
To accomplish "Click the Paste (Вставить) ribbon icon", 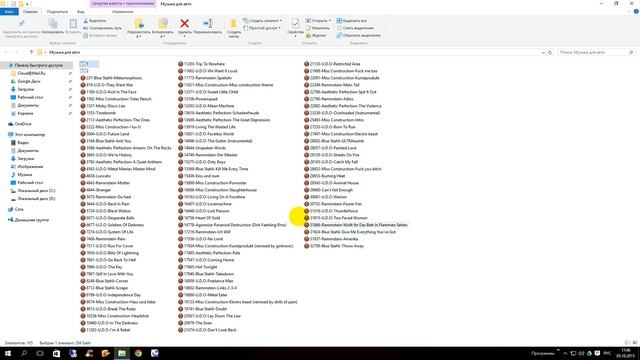I will 73,24.
